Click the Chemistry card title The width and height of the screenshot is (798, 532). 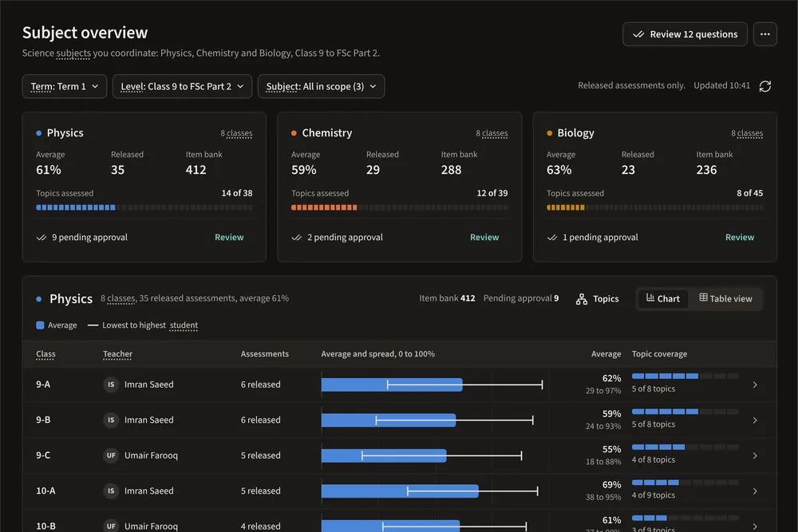coord(327,132)
